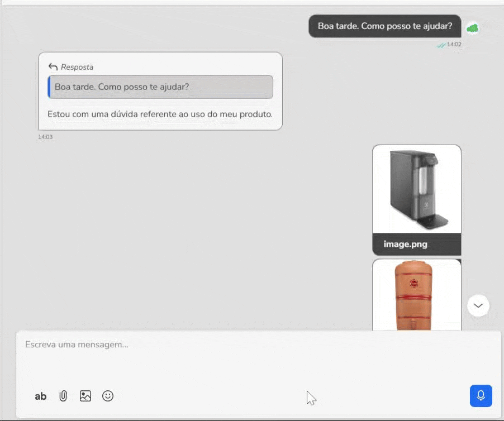Viewport: 504px width, 421px height.
Task: Click the 14:03 message timestamp
Action: (x=45, y=137)
